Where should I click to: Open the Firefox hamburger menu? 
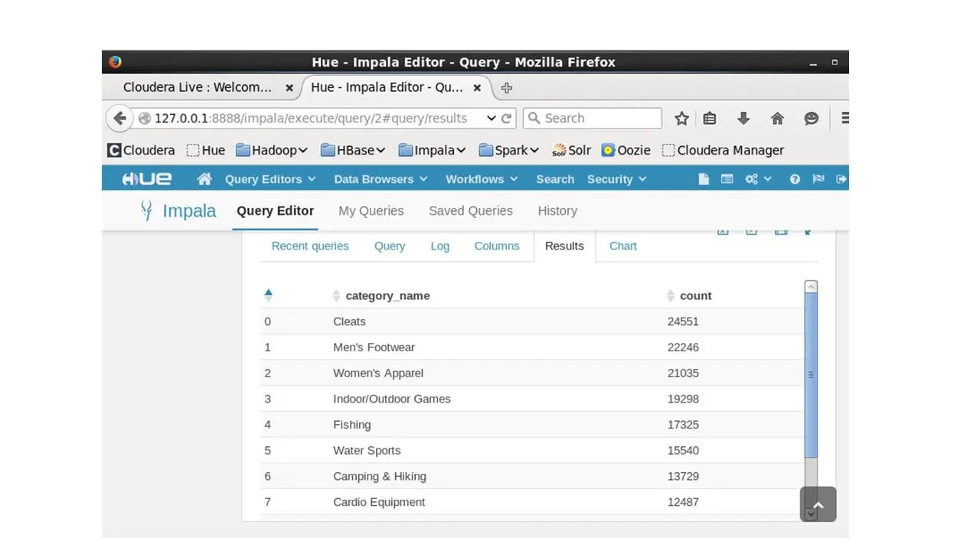(844, 118)
